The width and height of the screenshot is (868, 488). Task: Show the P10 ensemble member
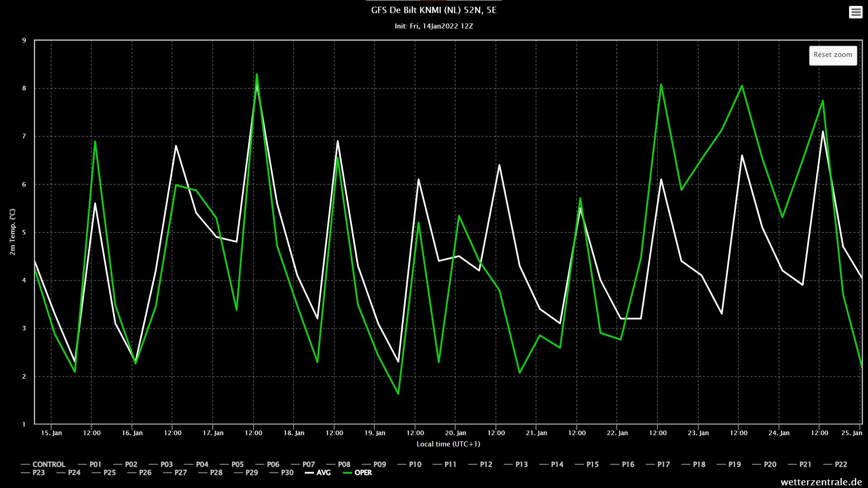tap(415, 465)
